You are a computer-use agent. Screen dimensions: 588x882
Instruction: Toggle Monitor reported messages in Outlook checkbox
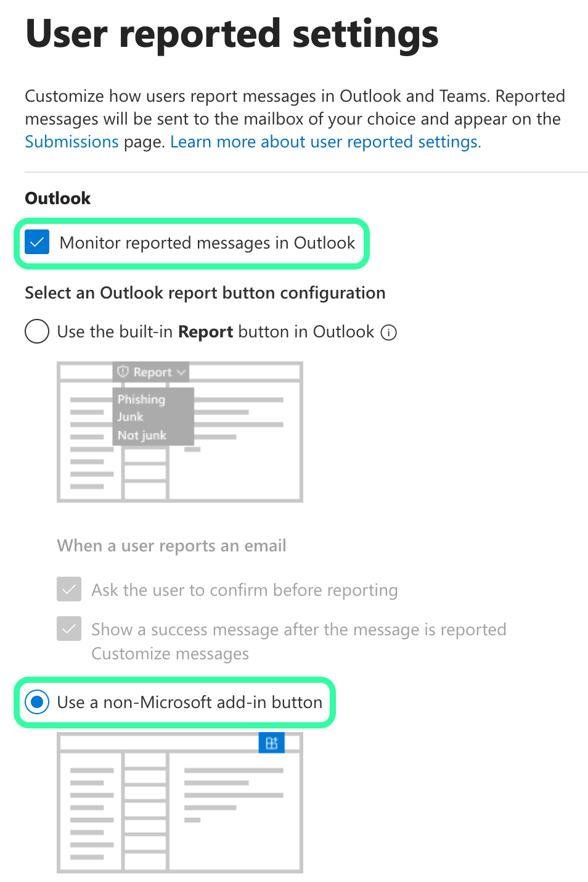[x=37, y=242]
